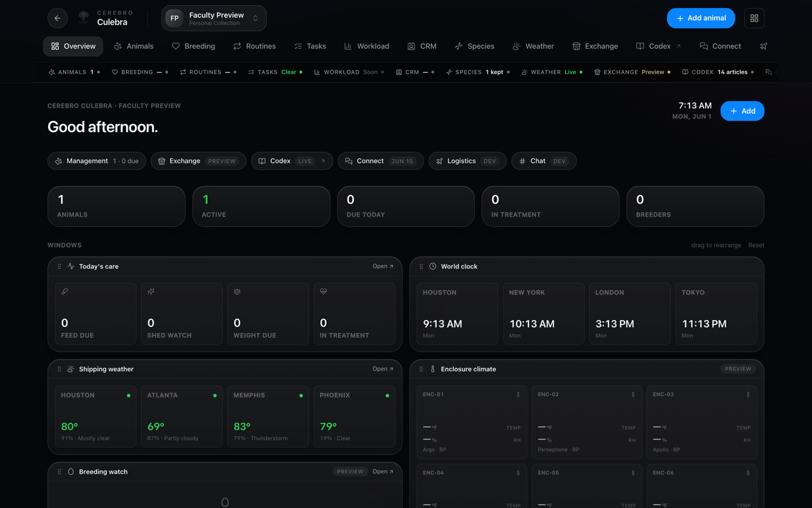The height and width of the screenshot is (508, 812).
Task: Grab the Enclosure climate drag handle
Action: point(421,369)
